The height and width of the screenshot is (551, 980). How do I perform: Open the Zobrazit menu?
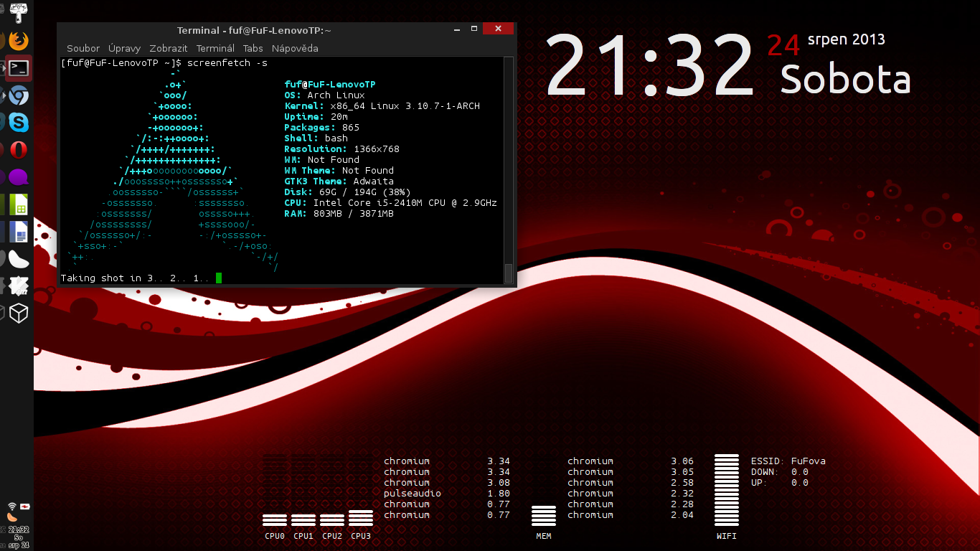coord(169,48)
